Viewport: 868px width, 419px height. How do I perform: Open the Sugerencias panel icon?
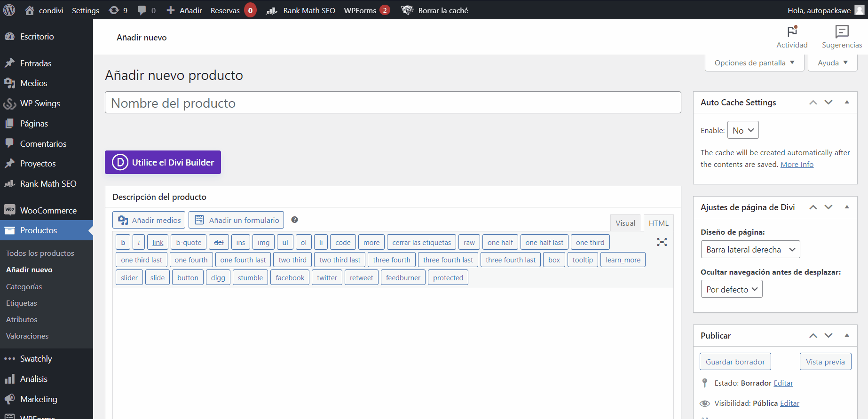click(x=842, y=32)
